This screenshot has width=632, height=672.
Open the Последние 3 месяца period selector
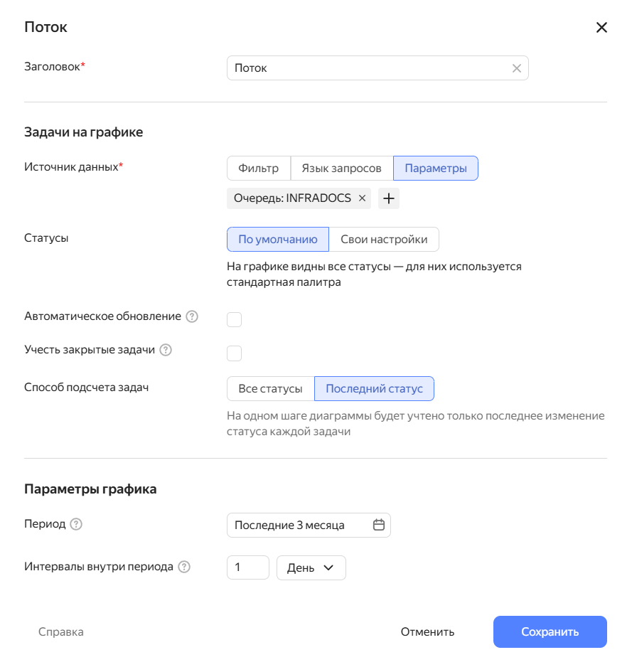(309, 525)
